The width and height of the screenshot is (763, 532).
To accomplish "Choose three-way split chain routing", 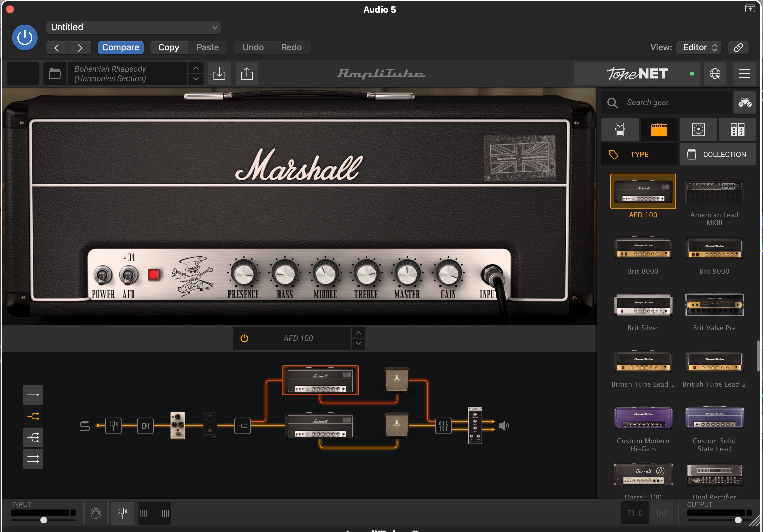I will 33,437.
